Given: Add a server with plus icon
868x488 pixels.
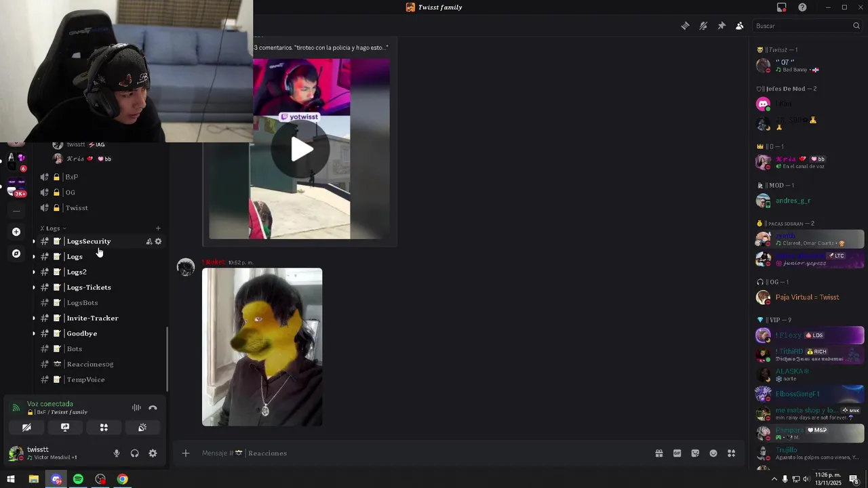Looking at the screenshot, I should point(16,232).
